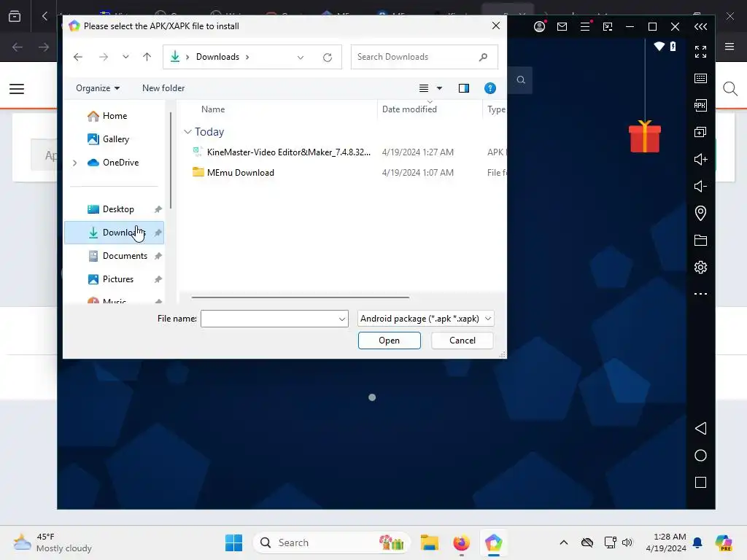Go up one folder level

(x=147, y=57)
